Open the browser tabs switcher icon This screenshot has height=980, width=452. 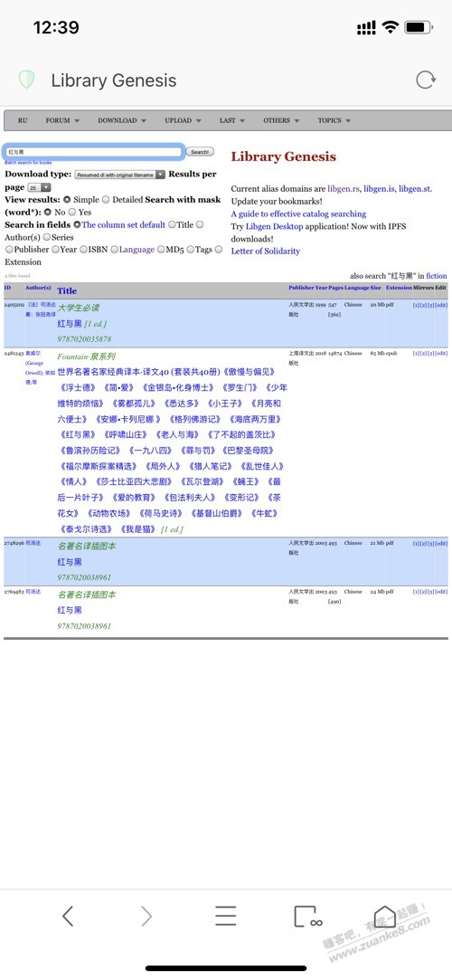coord(307,917)
